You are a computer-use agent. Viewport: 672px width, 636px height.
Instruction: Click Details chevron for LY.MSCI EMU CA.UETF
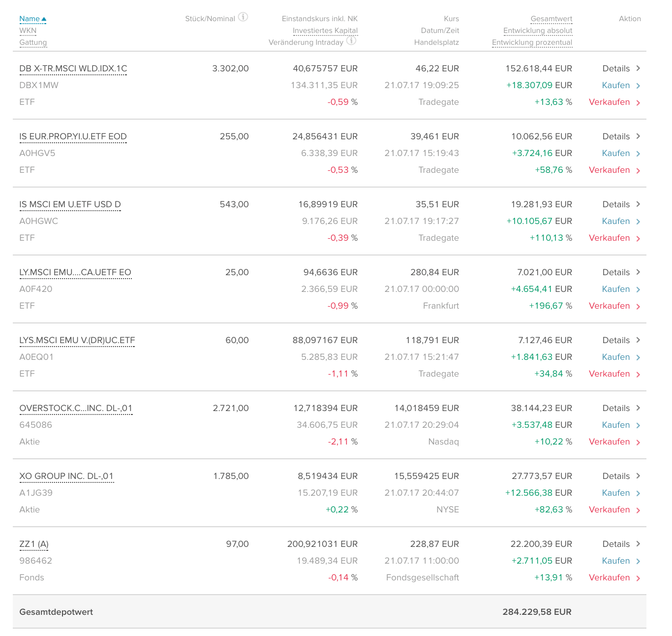click(638, 272)
